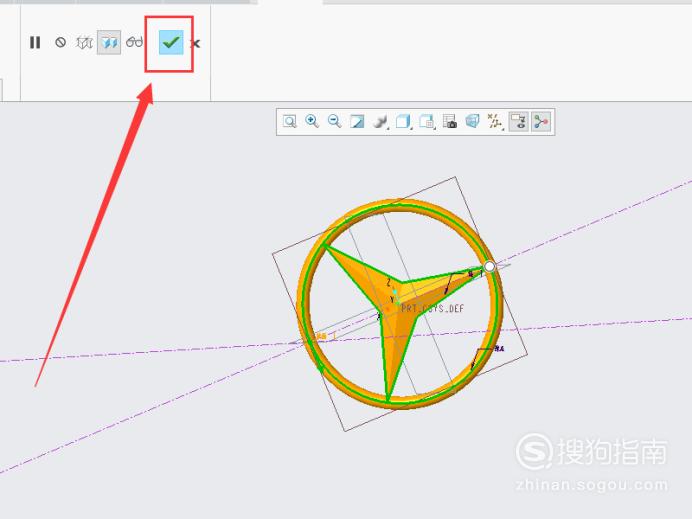
Task: Toggle the spin center icon
Action: coord(541,121)
